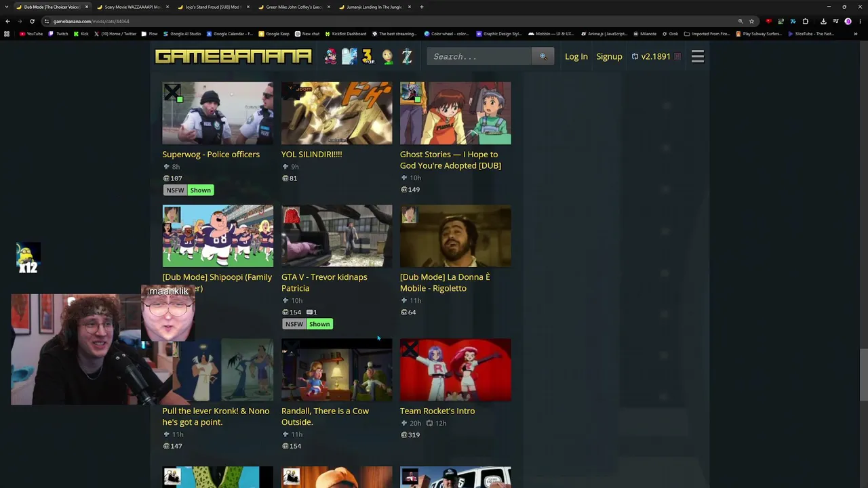
Task: Open the browser Downloads icon
Action: pyautogui.click(x=823, y=21)
